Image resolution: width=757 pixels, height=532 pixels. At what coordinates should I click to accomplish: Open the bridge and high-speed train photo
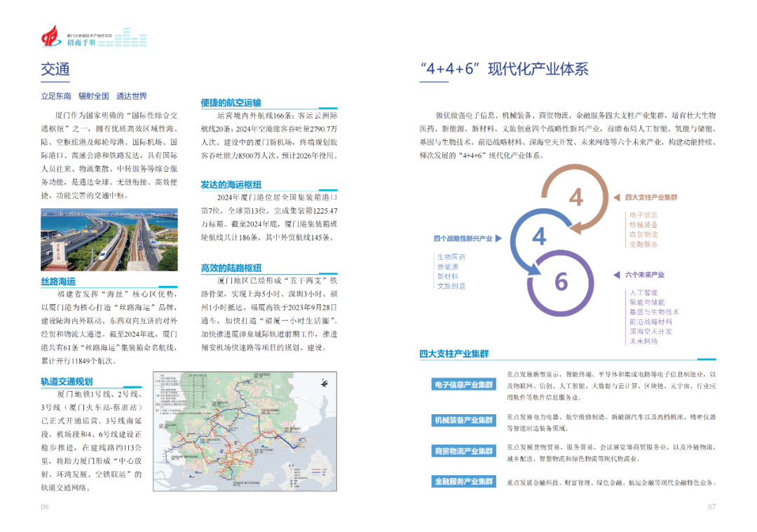pos(109,240)
